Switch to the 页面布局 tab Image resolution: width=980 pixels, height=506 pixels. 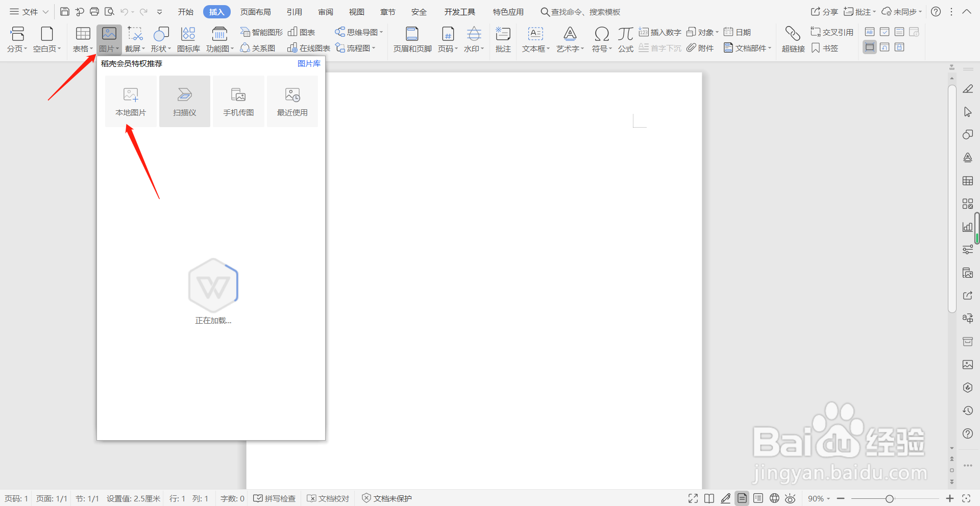pos(256,12)
